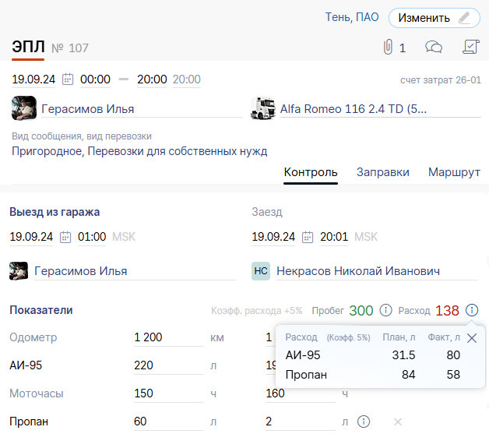
Task: Click the checklist board icon
Action: [470, 47]
